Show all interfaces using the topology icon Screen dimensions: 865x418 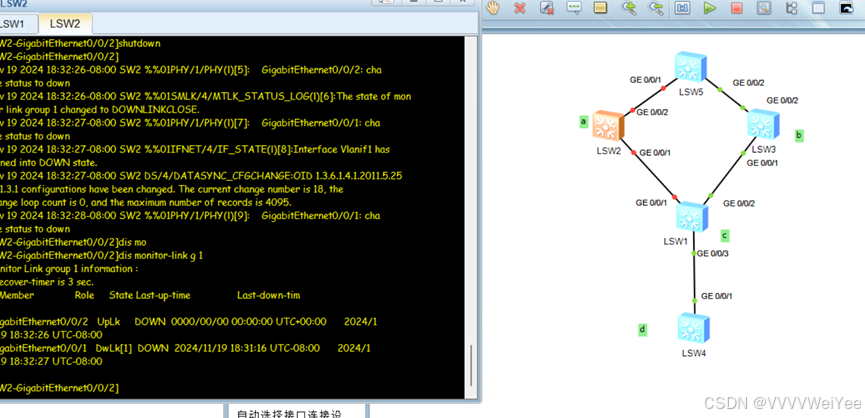791,8
